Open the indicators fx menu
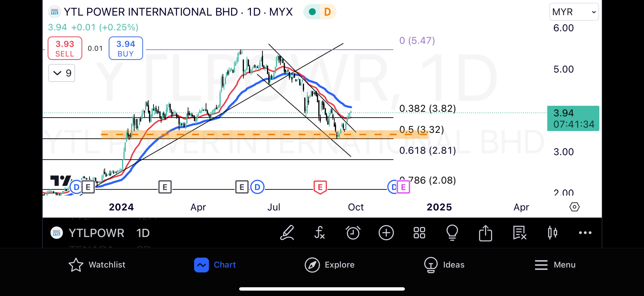The image size is (644, 296). (x=320, y=233)
